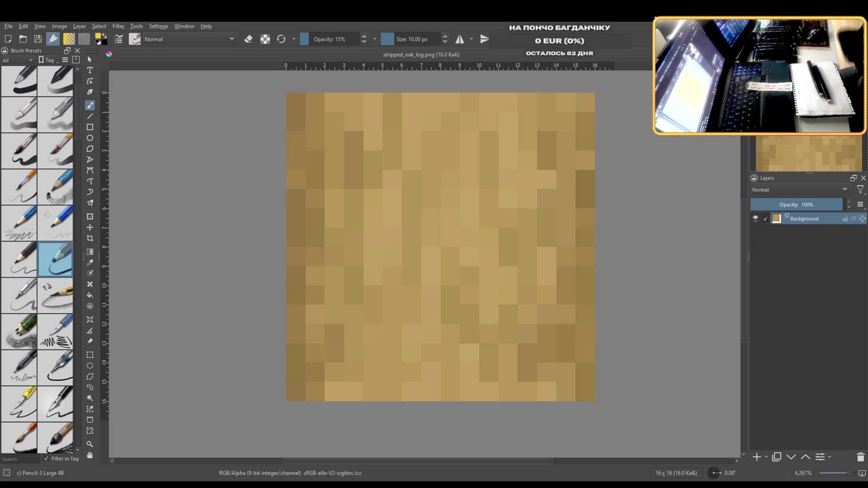Select the Freehand Brush tool in the toolbox

point(90,105)
